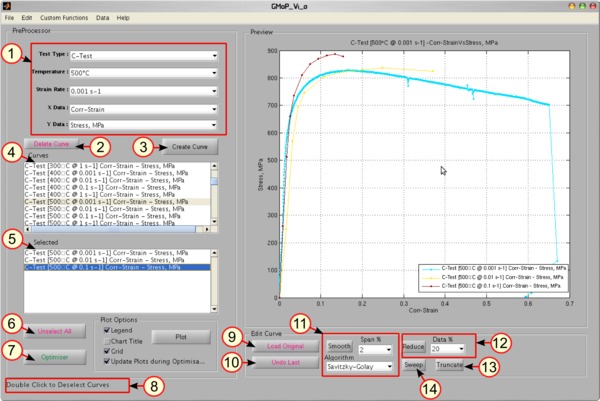This screenshot has height=401, width=600.
Task: Expand the Test Type dropdown
Action: [143, 55]
